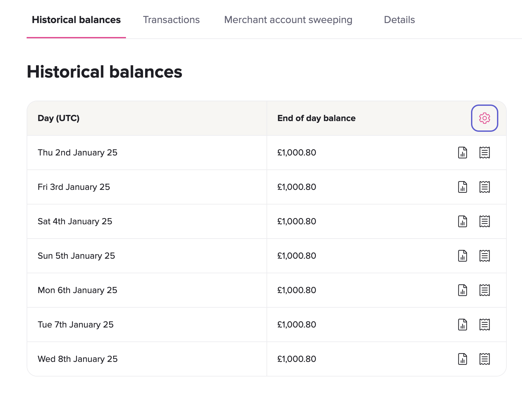This screenshot has width=522, height=420.
Task: Download report icon for Wed 8th January
Action: pos(463,359)
